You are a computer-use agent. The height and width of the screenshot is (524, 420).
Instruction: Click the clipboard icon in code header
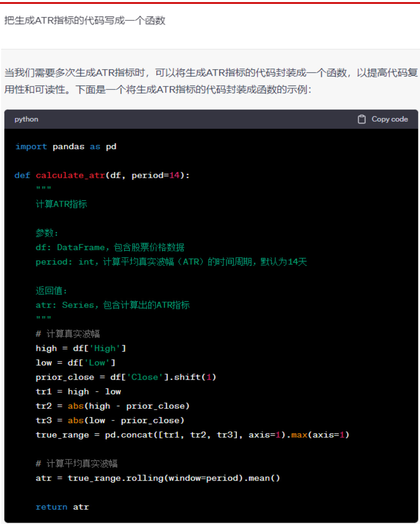[x=361, y=119]
